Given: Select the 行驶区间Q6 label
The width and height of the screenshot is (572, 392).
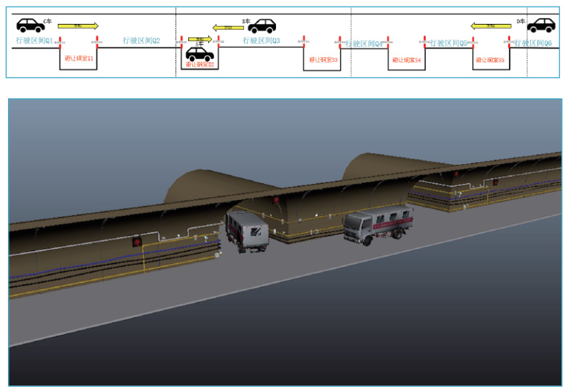Looking at the screenshot, I should 533,43.
